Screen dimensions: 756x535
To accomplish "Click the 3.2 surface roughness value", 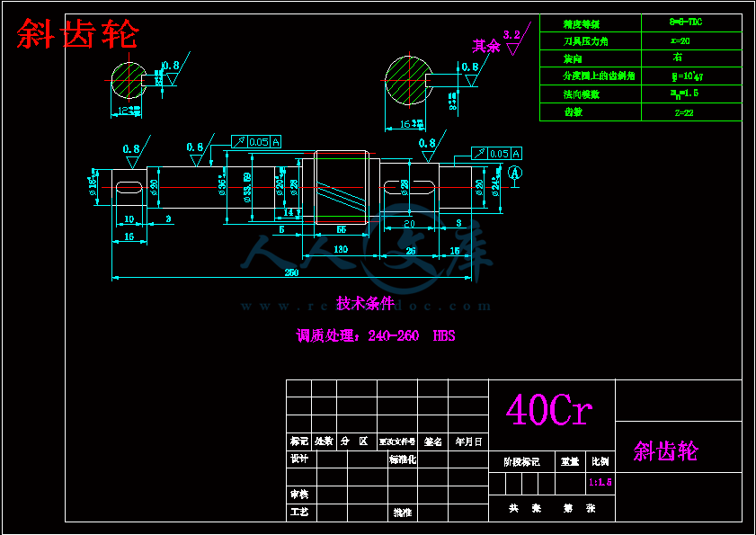I will tap(511, 35).
